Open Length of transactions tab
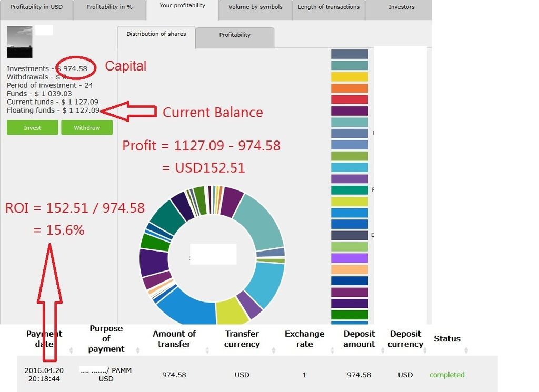 pyautogui.click(x=328, y=7)
